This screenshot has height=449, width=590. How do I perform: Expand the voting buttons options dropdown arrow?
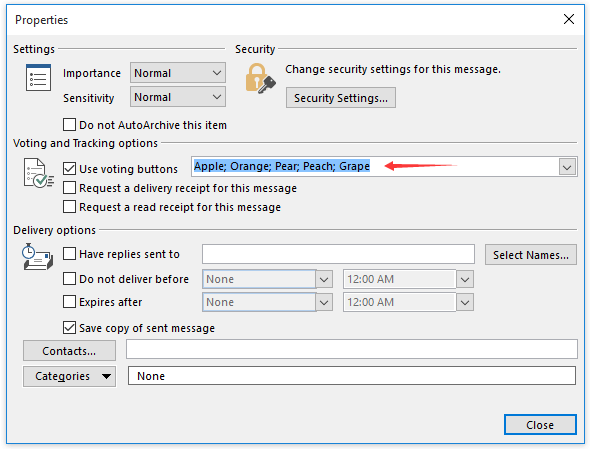tap(567, 167)
